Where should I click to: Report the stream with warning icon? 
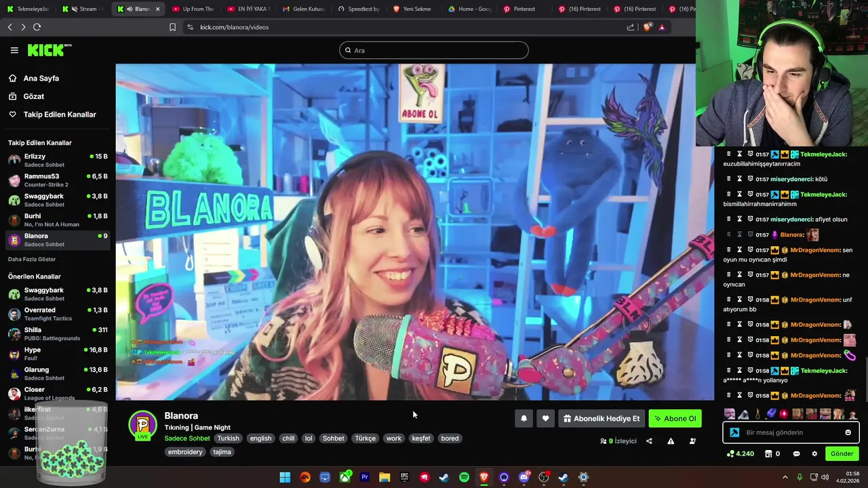[x=671, y=441]
